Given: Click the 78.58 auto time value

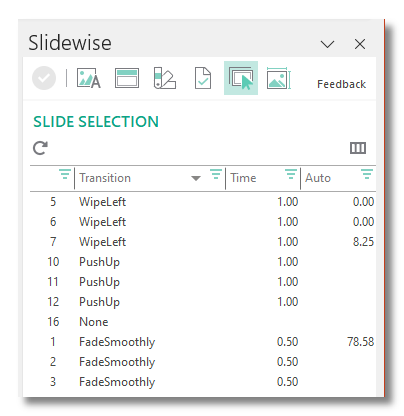Looking at the screenshot, I should pyautogui.click(x=360, y=342).
